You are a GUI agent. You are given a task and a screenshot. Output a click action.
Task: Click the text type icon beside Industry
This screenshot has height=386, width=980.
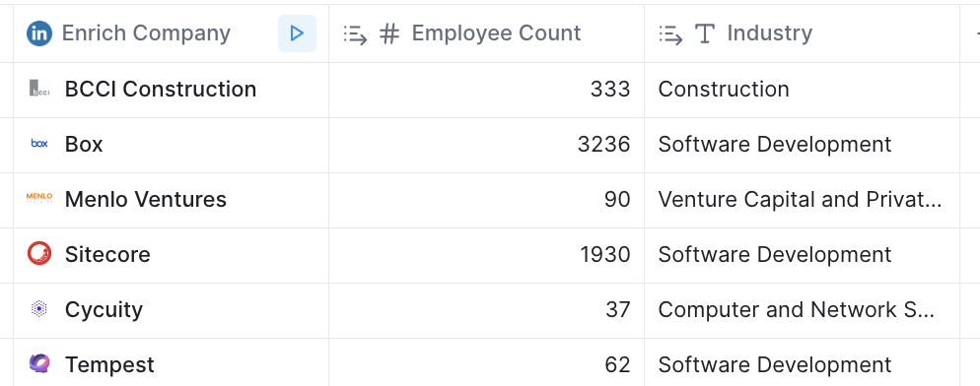click(705, 33)
